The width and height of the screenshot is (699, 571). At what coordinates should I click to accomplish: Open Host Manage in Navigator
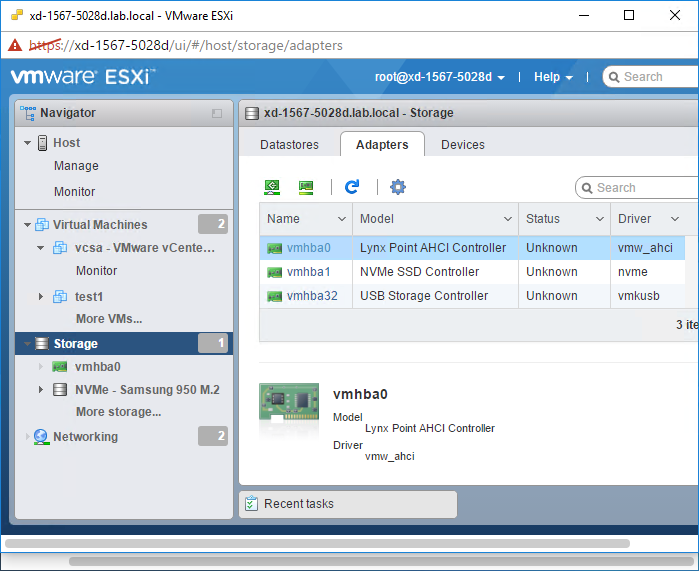76,166
